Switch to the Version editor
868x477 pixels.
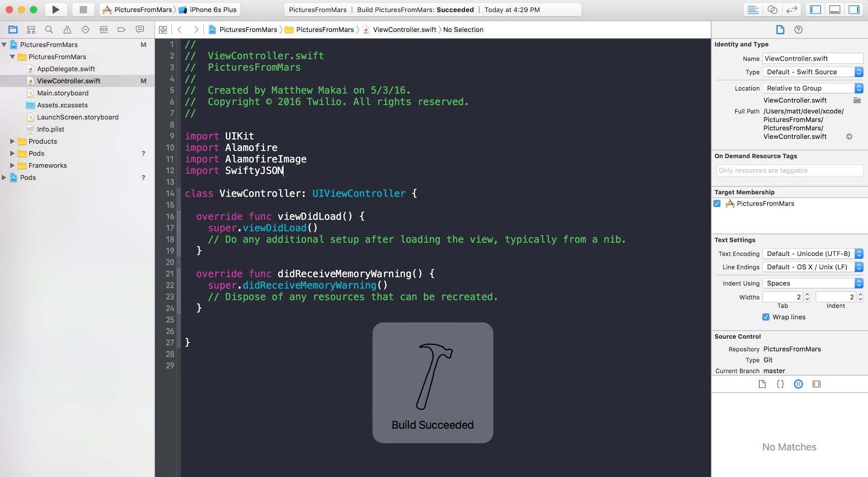click(x=792, y=10)
